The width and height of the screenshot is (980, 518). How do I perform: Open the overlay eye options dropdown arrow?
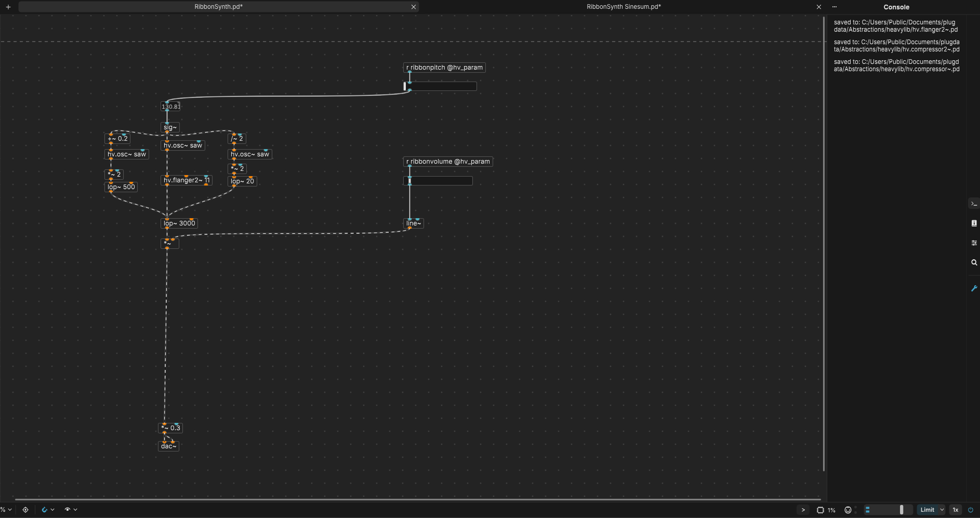point(75,510)
